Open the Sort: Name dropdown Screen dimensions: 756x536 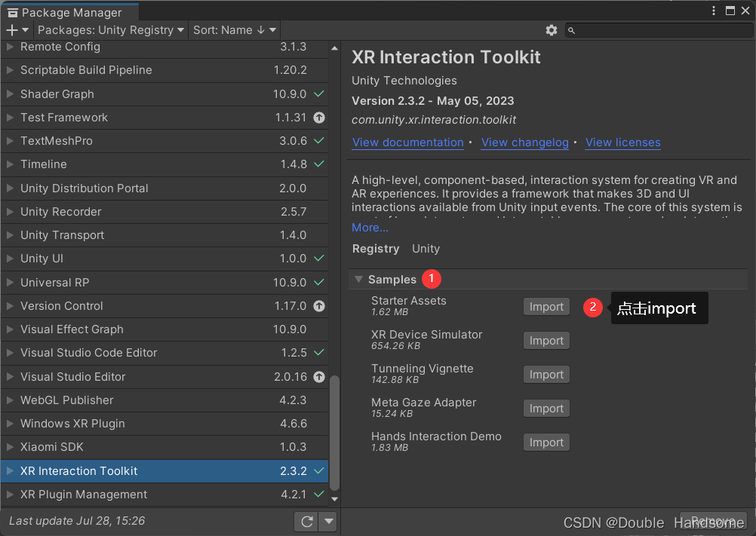pos(235,30)
